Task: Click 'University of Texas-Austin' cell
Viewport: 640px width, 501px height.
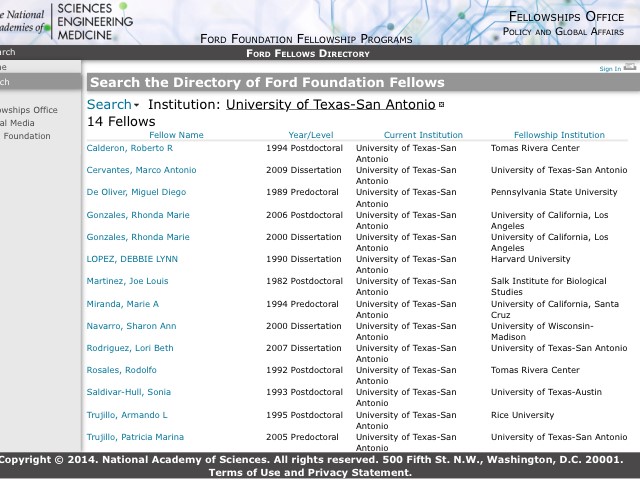Action: coord(546,392)
